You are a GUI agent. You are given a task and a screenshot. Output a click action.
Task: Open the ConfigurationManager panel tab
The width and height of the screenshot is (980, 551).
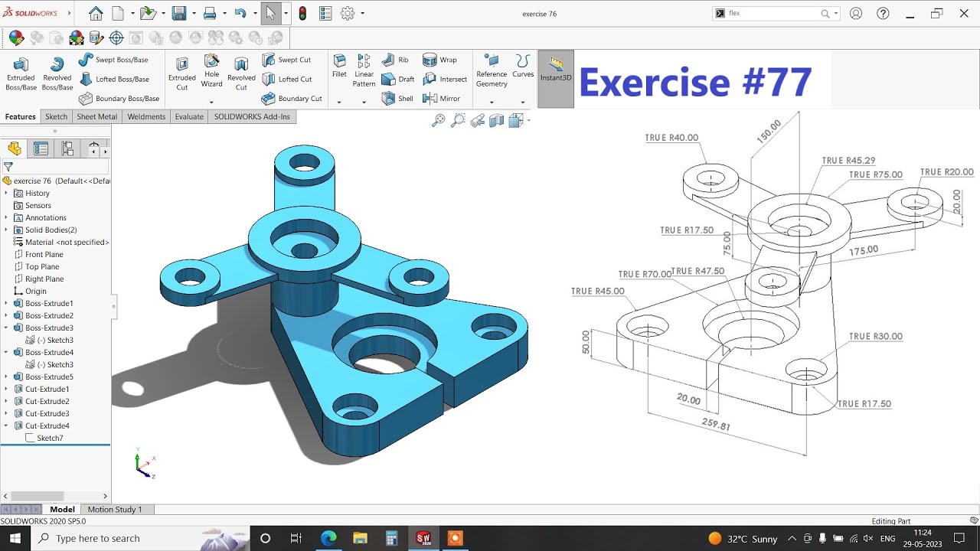[67, 148]
